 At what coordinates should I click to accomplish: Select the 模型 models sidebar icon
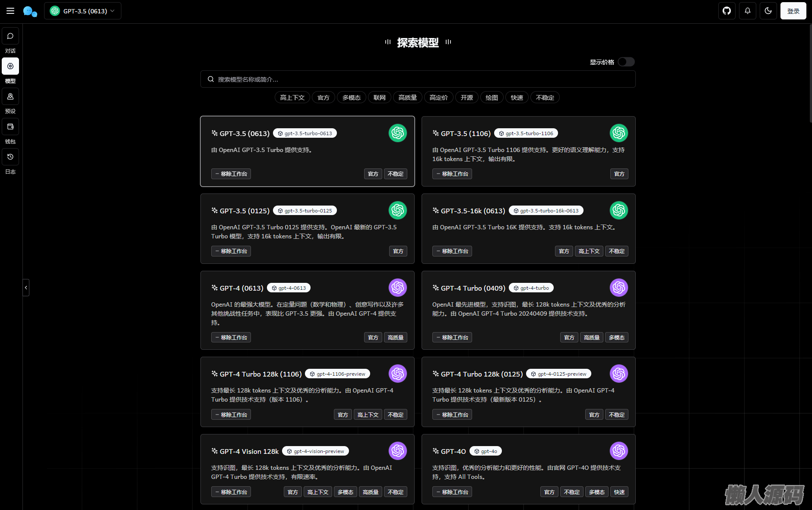(10, 67)
